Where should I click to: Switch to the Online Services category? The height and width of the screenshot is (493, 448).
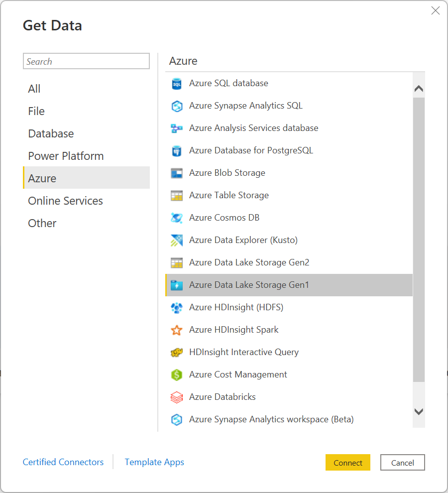65,201
